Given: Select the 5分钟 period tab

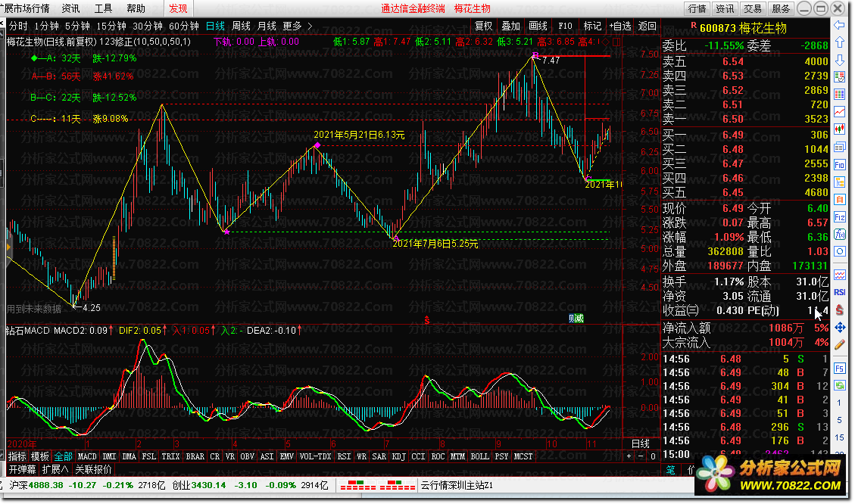Looking at the screenshot, I should 77,26.
